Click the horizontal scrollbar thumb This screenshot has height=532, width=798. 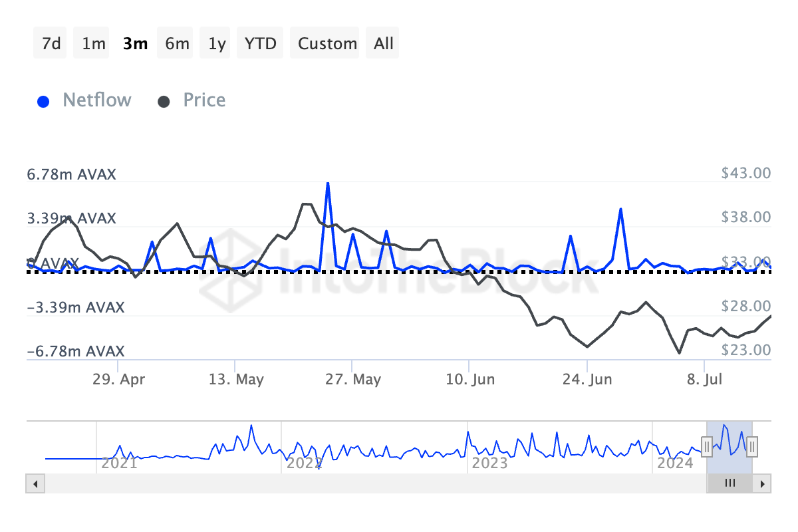[x=730, y=483]
